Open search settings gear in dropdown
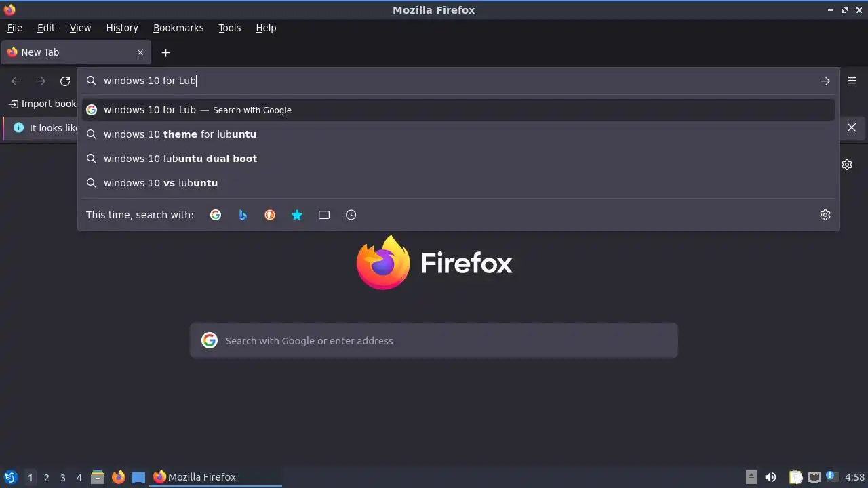 pyautogui.click(x=825, y=215)
